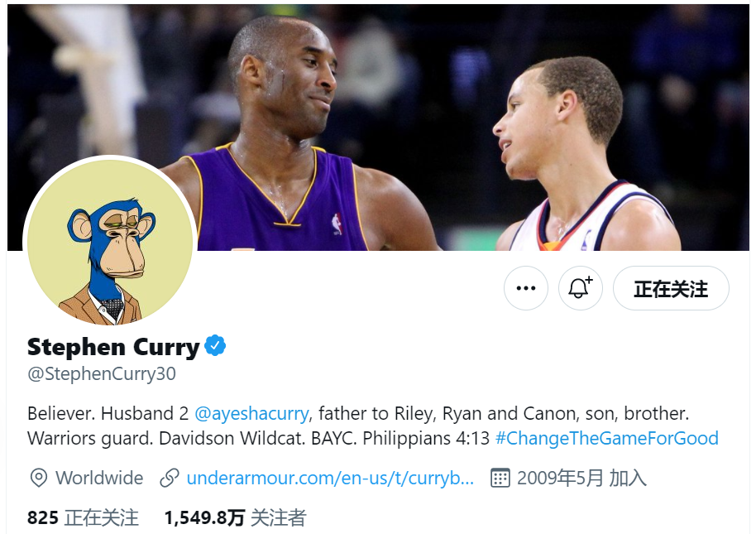Click the calendar join date icon
The width and height of the screenshot is (756, 534).
click(500, 478)
